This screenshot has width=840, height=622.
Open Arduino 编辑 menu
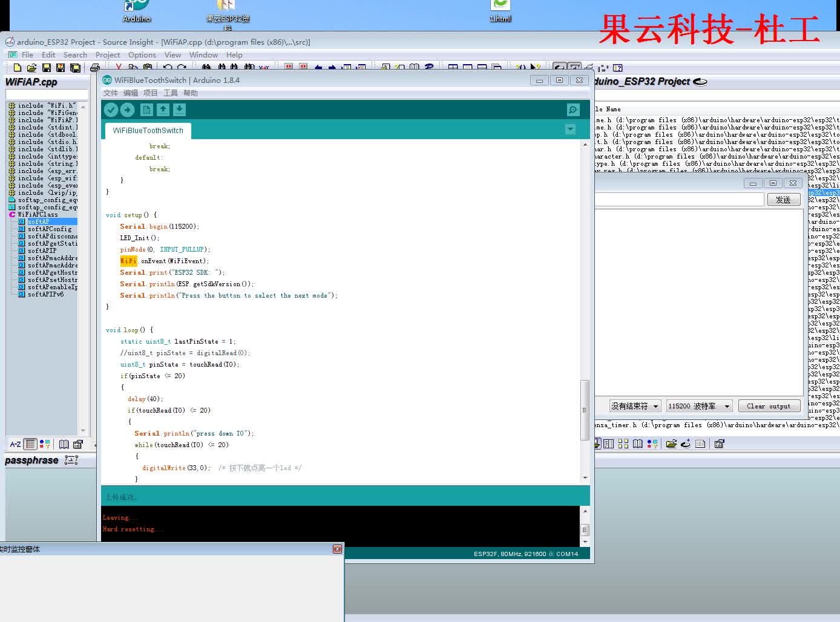click(x=131, y=93)
